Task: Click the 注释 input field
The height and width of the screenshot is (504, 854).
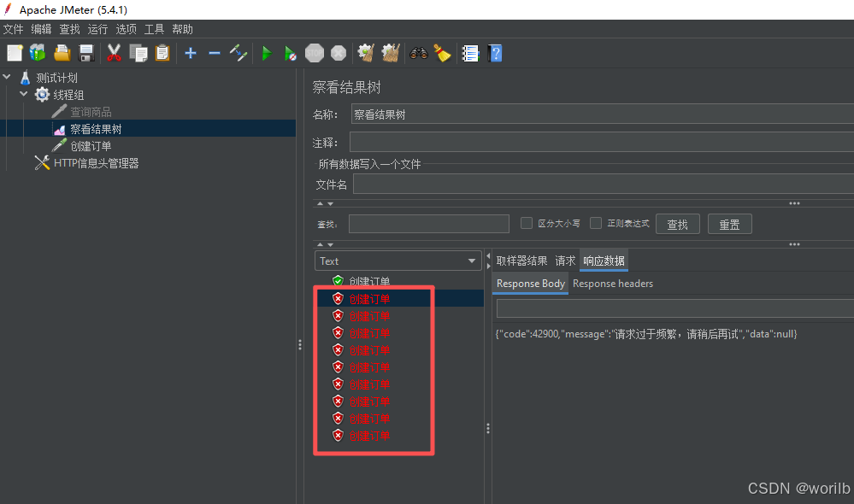Action: tap(602, 143)
